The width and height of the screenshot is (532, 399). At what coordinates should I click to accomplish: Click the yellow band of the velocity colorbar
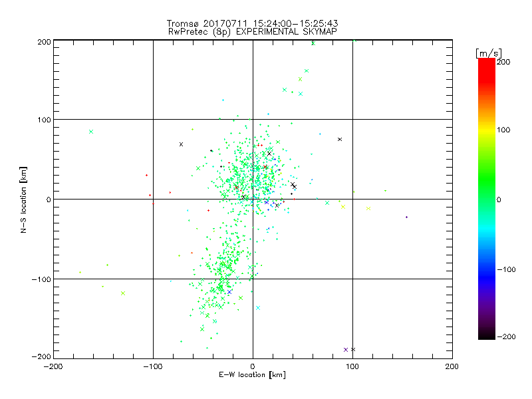pyautogui.click(x=487, y=130)
